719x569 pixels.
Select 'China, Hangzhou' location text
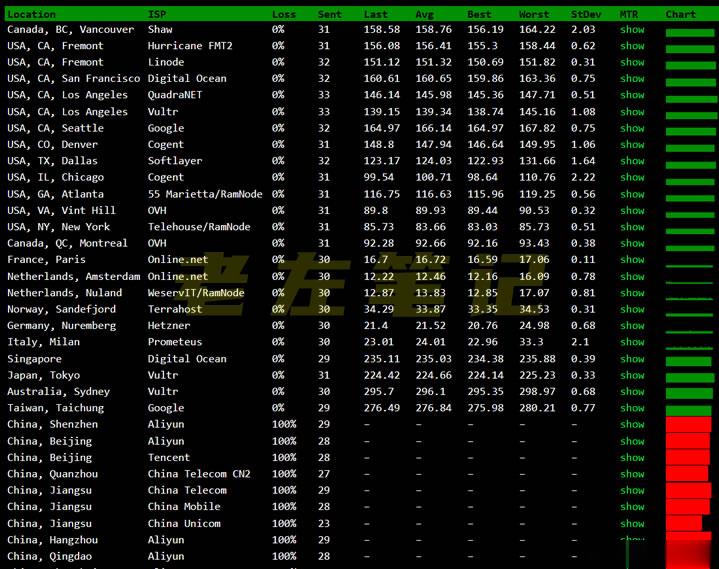(52, 540)
